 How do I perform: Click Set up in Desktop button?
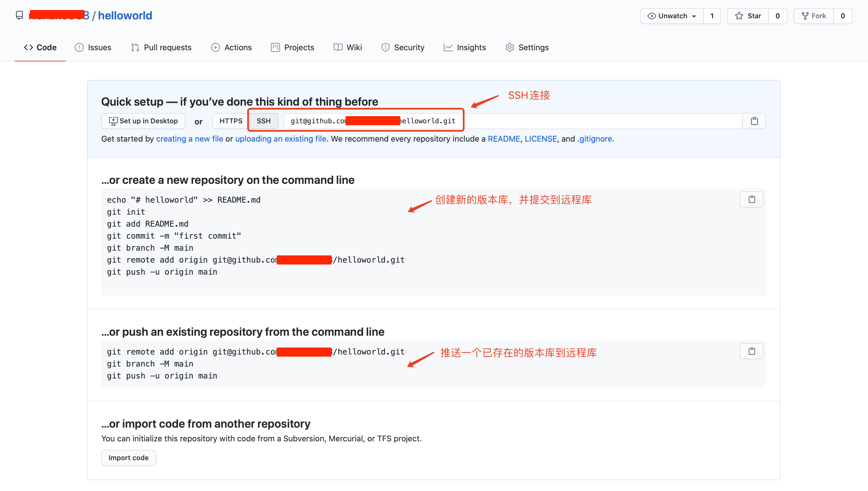pyautogui.click(x=143, y=121)
